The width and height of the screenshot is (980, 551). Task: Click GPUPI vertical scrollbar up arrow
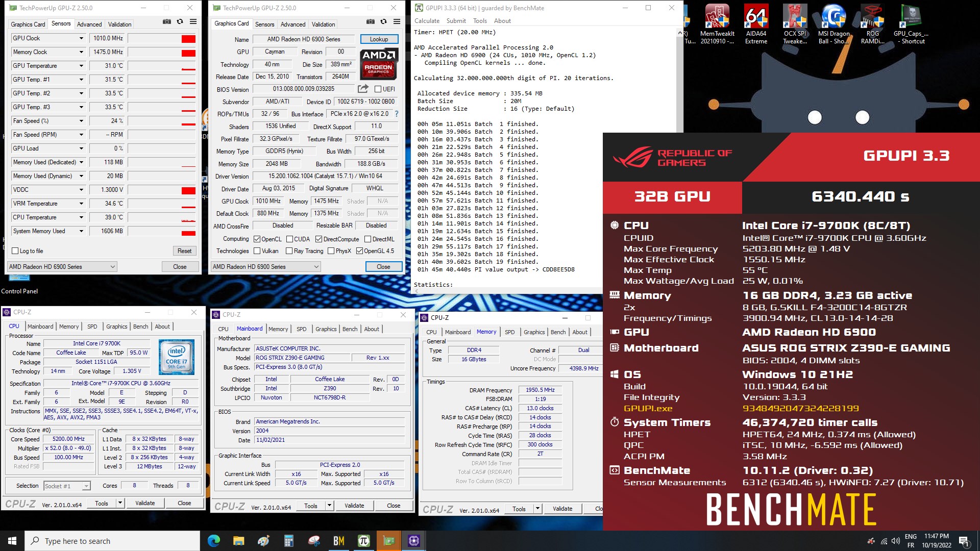tap(679, 33)
